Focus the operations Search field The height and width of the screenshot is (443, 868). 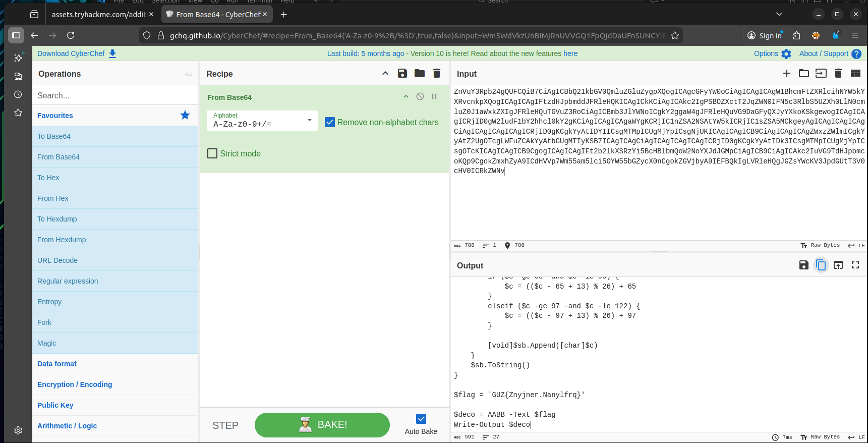coord(115,95)
